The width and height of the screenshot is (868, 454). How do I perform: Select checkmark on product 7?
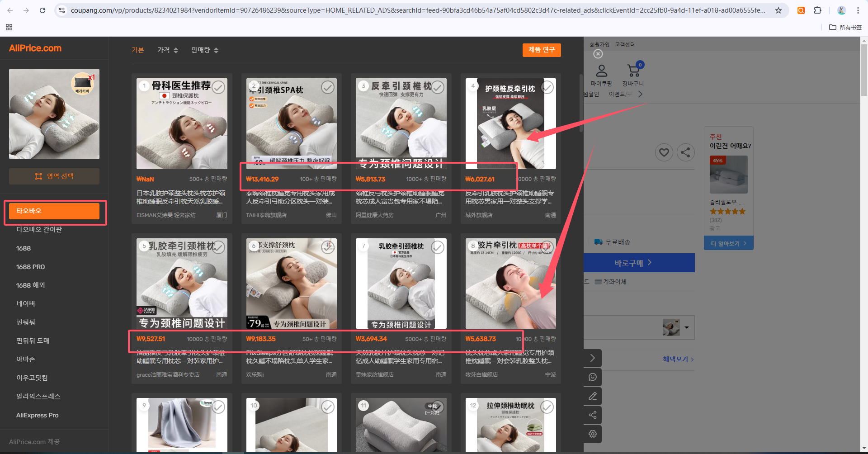point(438,247)
